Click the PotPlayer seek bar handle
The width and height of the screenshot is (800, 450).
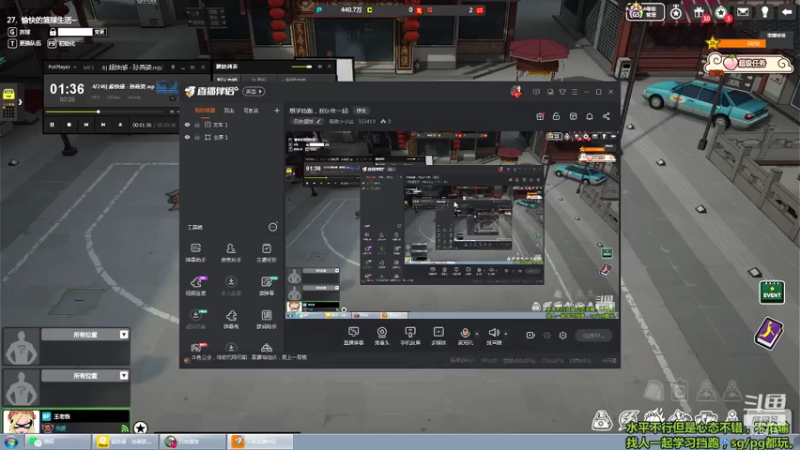point(98,112)
